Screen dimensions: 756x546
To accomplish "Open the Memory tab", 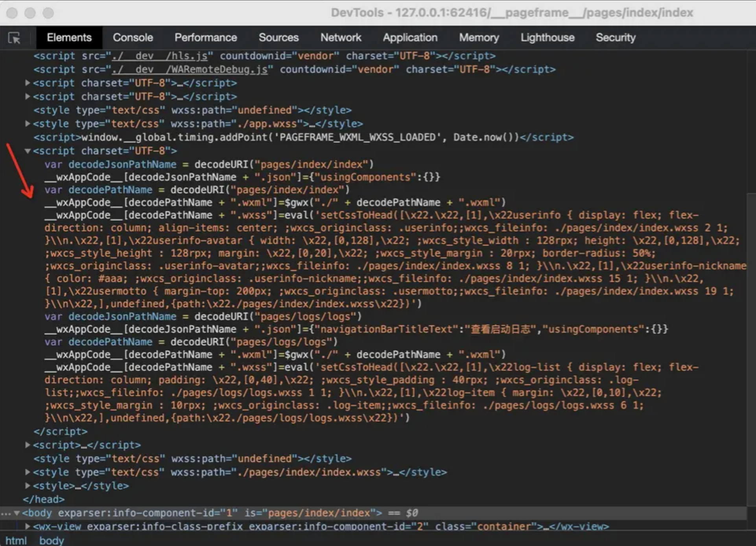I will (x=479, y=38).
